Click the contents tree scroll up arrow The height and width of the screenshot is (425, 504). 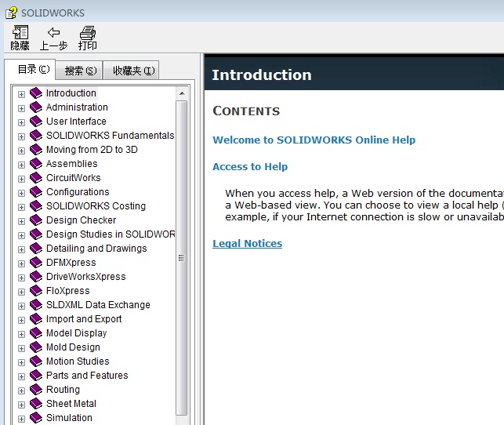click(x=182, y=93)
